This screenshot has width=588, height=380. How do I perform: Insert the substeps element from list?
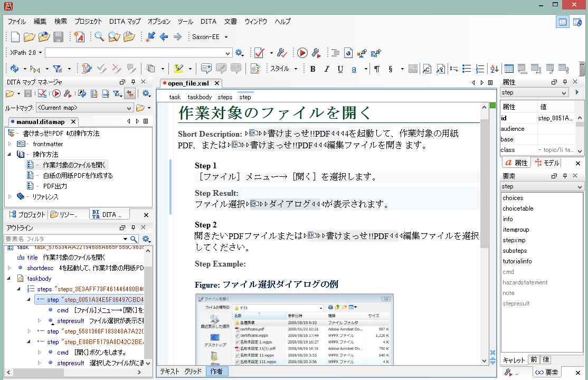(515, 251)
